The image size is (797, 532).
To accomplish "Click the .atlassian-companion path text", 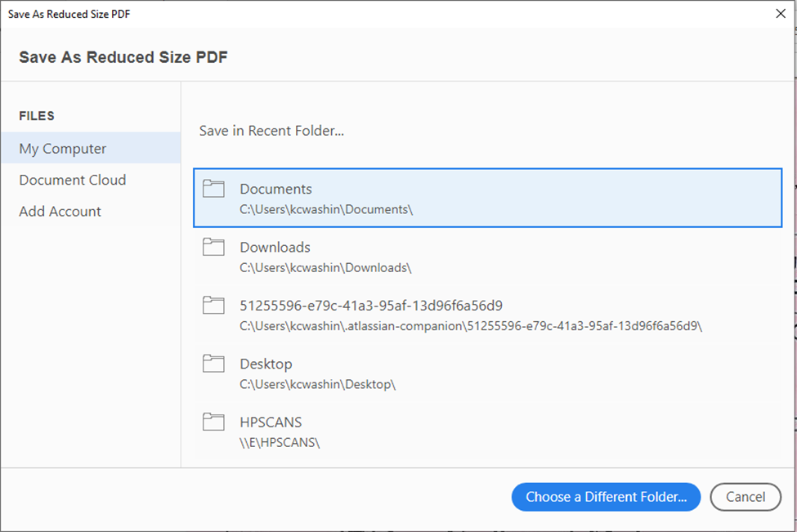I will [471, 325].
